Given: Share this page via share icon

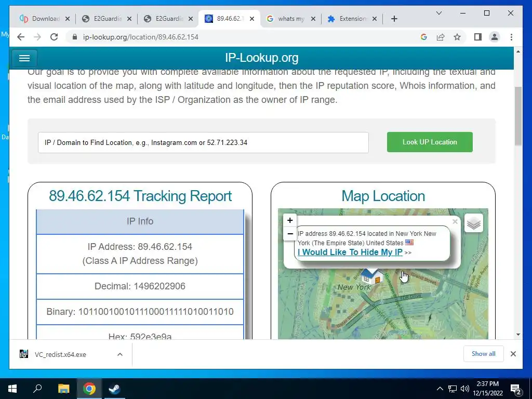Looking at the screenshot, I should [x=441, y=37].
